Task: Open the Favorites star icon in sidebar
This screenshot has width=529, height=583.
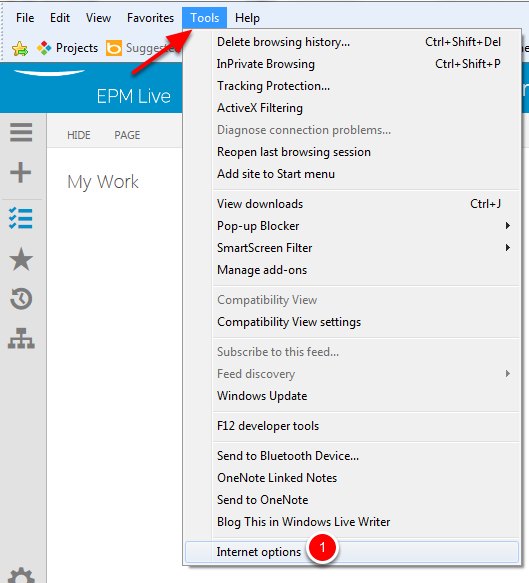Action: 21,259
